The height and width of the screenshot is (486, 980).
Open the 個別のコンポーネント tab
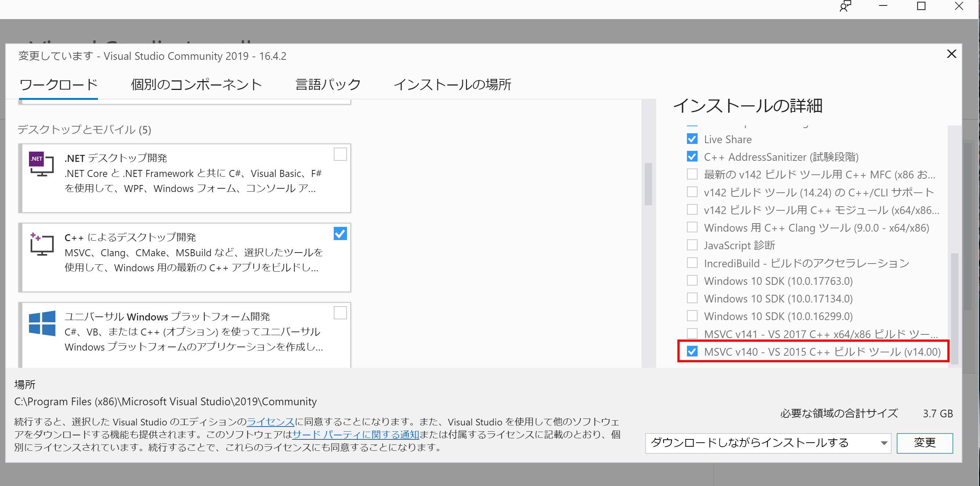(x=196, y=84)
